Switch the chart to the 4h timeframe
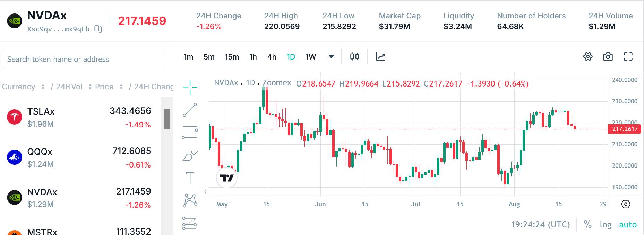Viewport: 644px width, 235px height. pyautogui.click(x=272, y=57)
